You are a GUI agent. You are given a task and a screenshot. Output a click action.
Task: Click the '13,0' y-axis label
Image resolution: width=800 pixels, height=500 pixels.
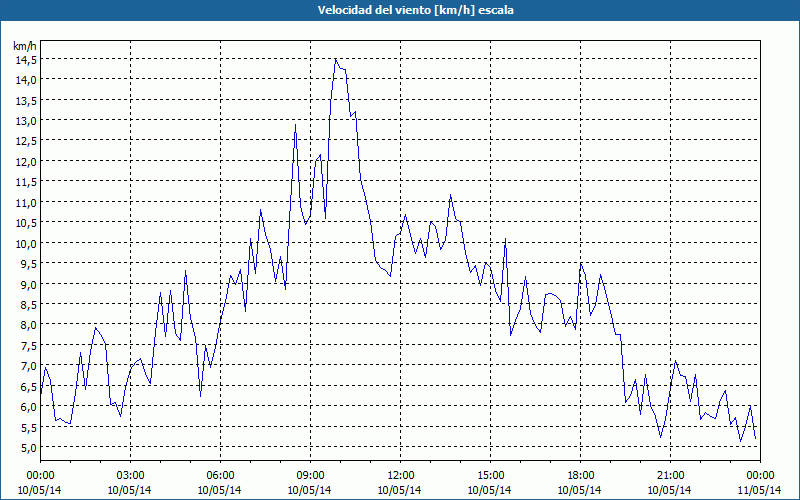[26, 121]
